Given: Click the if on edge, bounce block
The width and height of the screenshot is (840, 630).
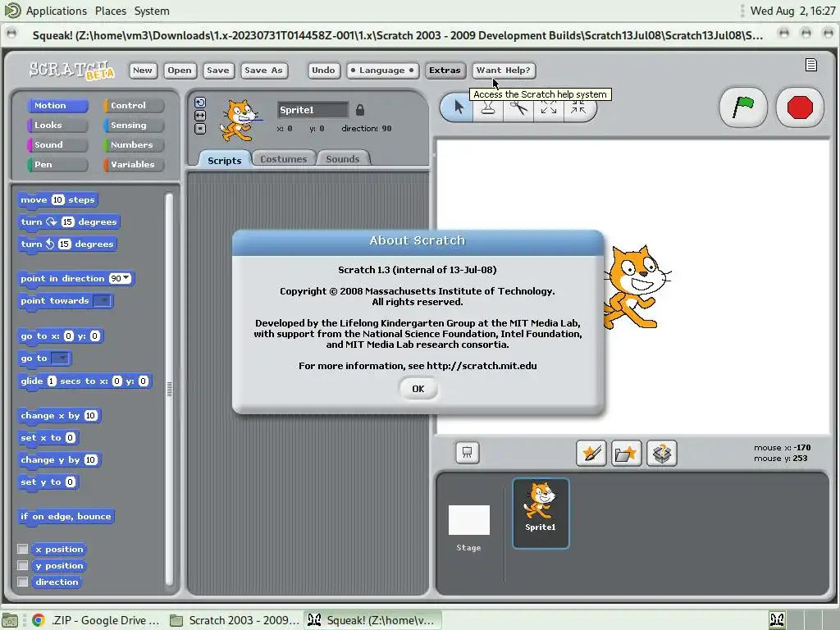Looking at the screenshot, I should (66, 517).
